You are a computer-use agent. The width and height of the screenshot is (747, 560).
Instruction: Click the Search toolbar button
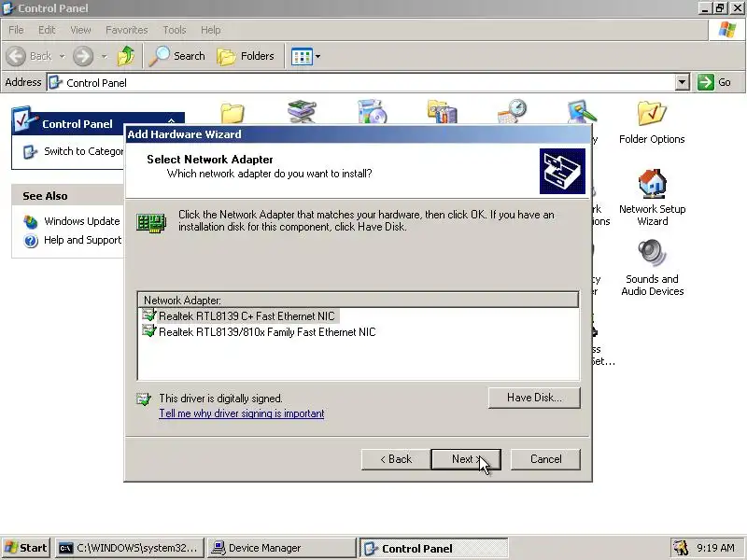point(176,56)
